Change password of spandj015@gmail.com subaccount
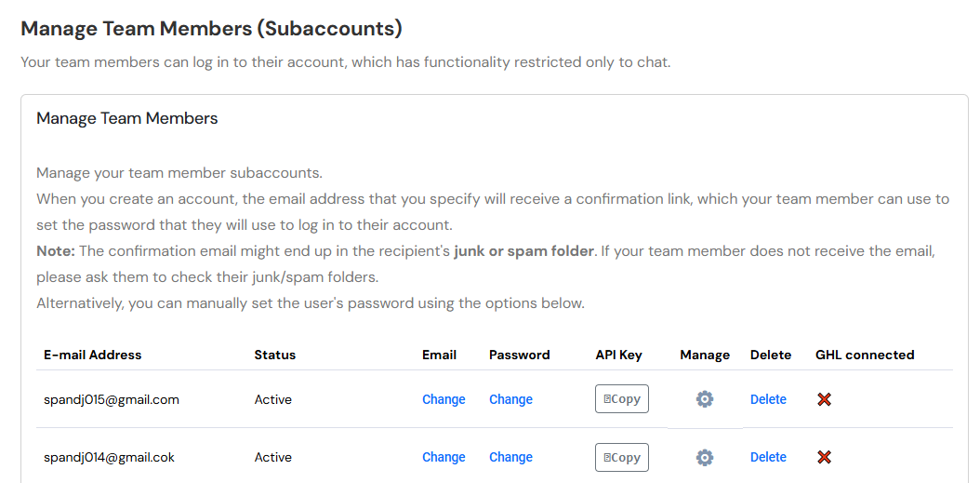This screenshot has height=483, width=980. 510,399
